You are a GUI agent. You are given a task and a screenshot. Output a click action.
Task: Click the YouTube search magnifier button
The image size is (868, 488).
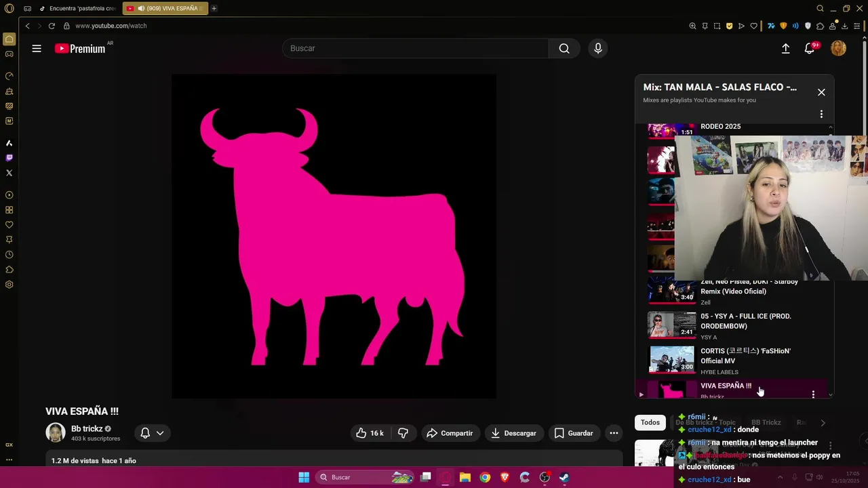coord(564,49)
